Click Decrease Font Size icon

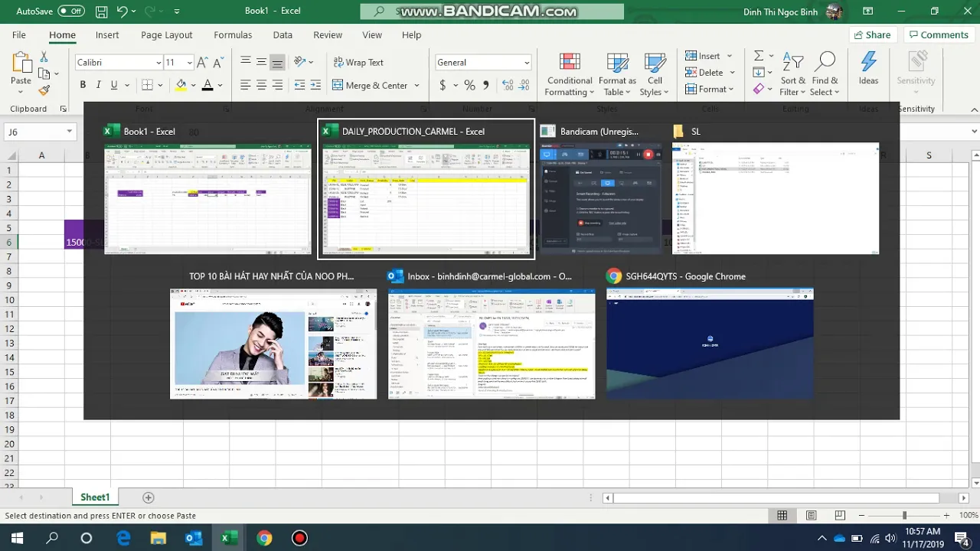pos(219,63)
